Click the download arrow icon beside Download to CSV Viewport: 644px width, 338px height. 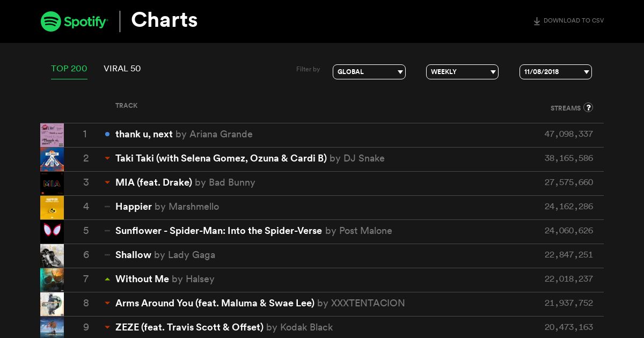tap(537, 21)
